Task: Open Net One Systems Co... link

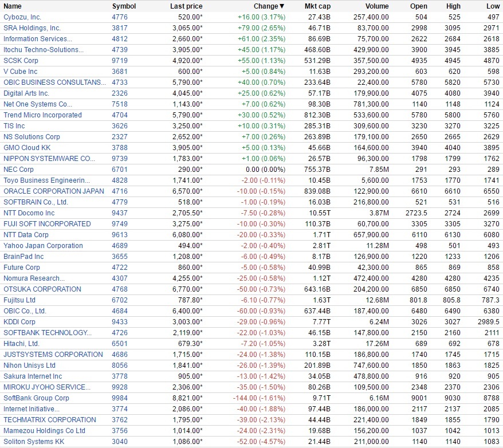Action: click(38, 104)
